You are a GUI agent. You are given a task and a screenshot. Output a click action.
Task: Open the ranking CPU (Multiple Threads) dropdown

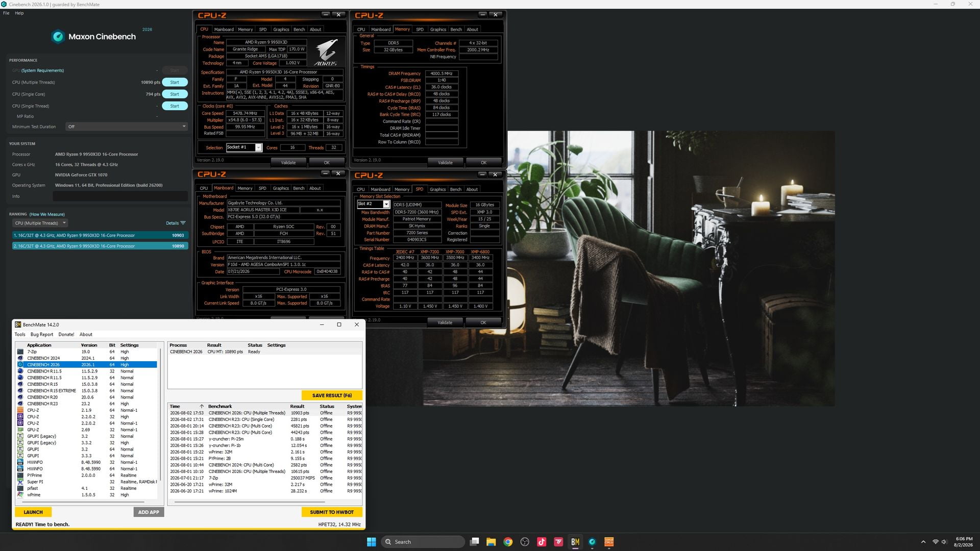pos(40,223)
